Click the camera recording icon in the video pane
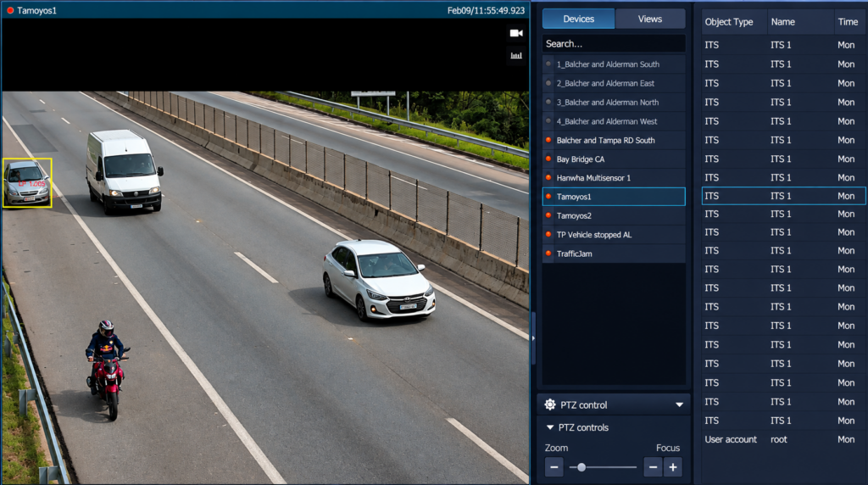Image resolution: width=868 pixels, height=485 pixels. (x=516, y=33)
